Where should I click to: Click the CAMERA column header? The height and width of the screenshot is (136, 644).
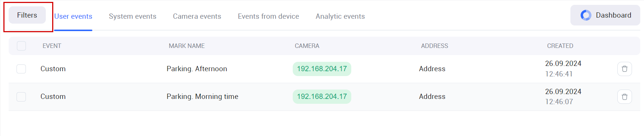307,46
